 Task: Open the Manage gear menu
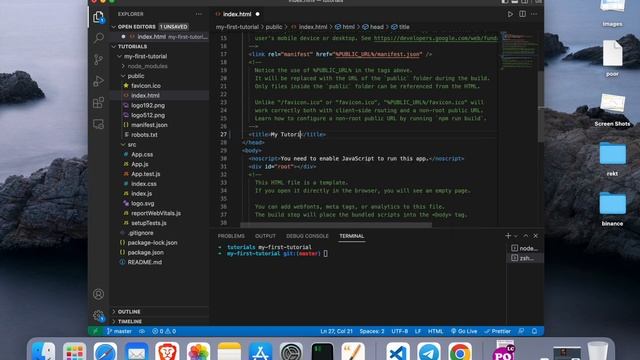98,315
